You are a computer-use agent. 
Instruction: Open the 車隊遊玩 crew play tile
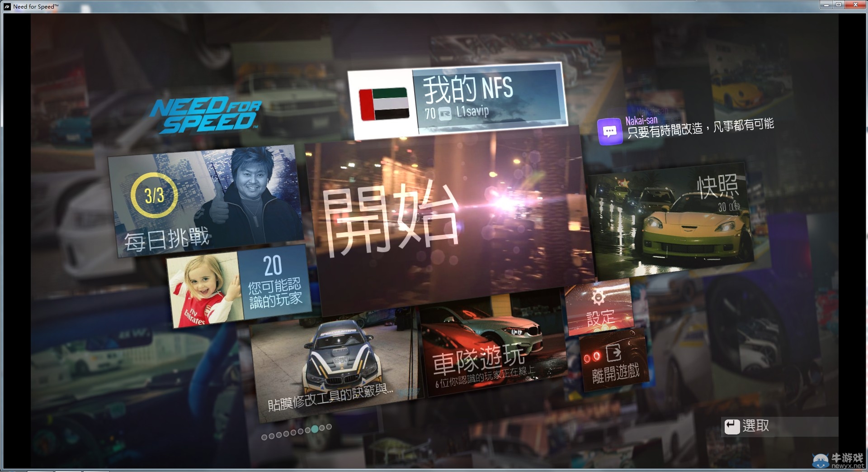491,348
